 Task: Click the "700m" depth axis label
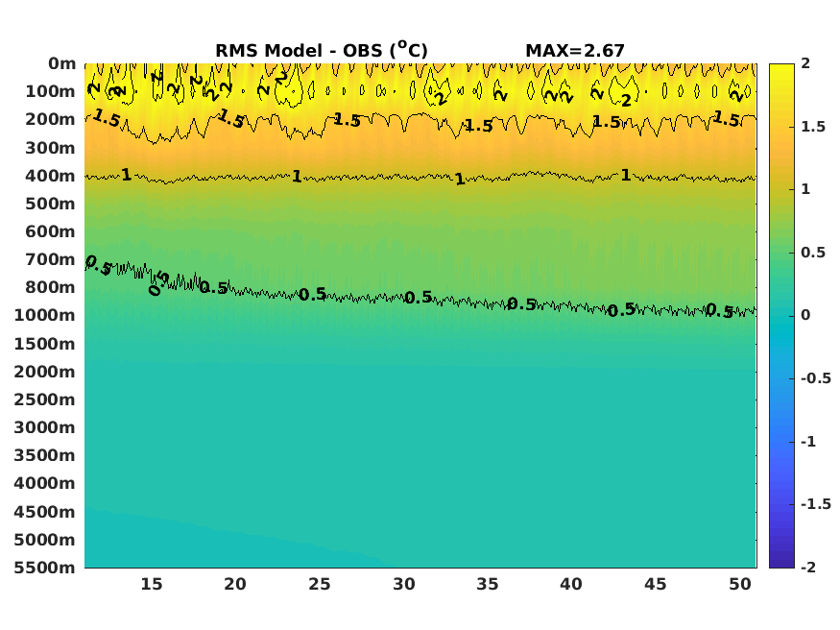point(50,259)
